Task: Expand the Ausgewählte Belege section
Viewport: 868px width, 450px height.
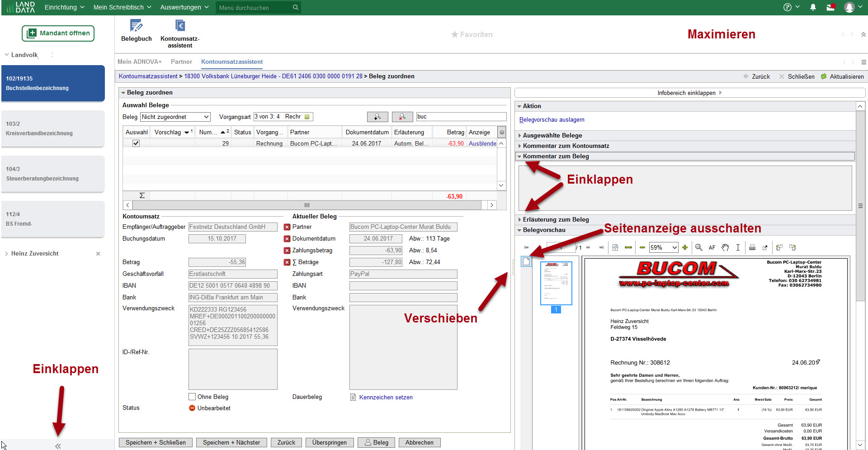Action: (552, 135)
